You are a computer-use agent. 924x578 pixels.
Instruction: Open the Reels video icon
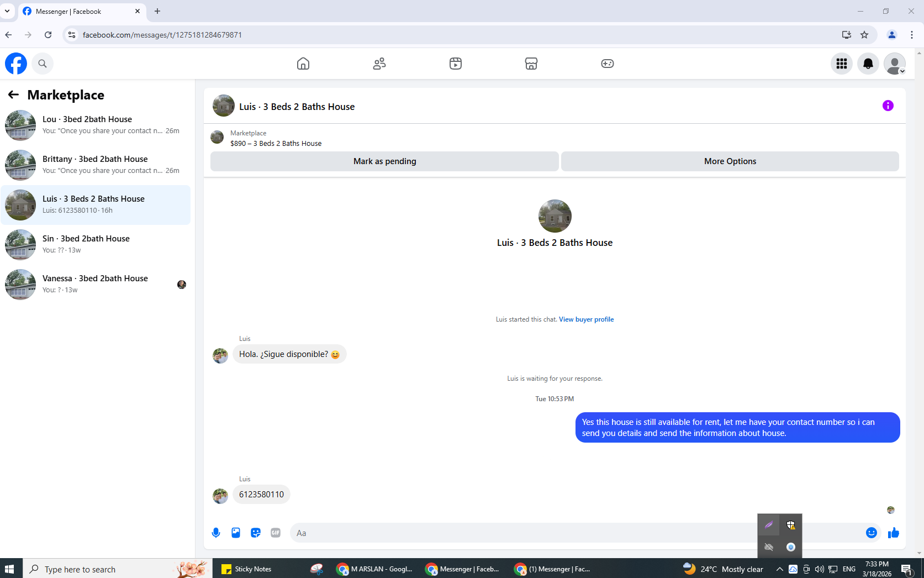[456, 64]
